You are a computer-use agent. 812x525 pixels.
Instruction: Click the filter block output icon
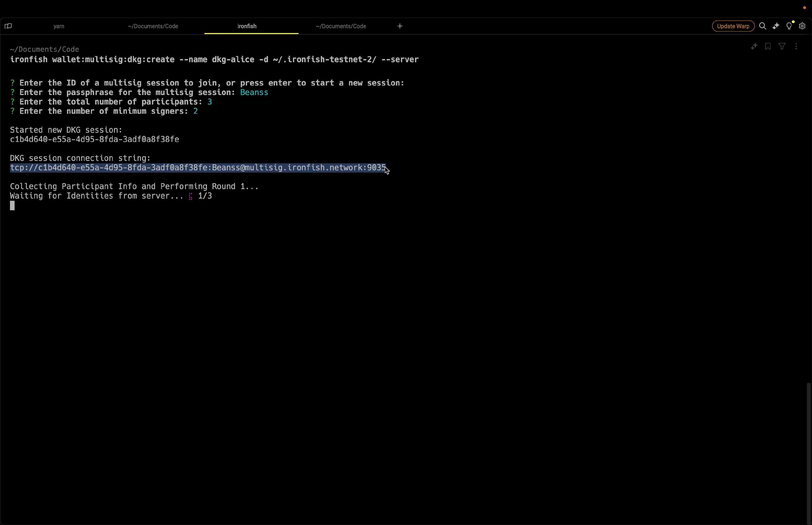(782, 46)
